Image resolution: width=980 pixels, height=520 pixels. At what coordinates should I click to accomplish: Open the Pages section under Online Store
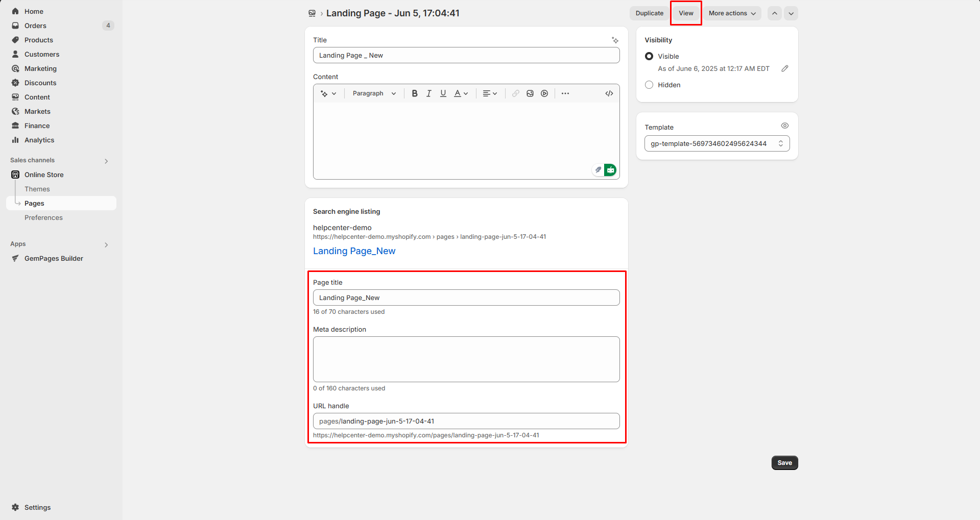[34, 203]
